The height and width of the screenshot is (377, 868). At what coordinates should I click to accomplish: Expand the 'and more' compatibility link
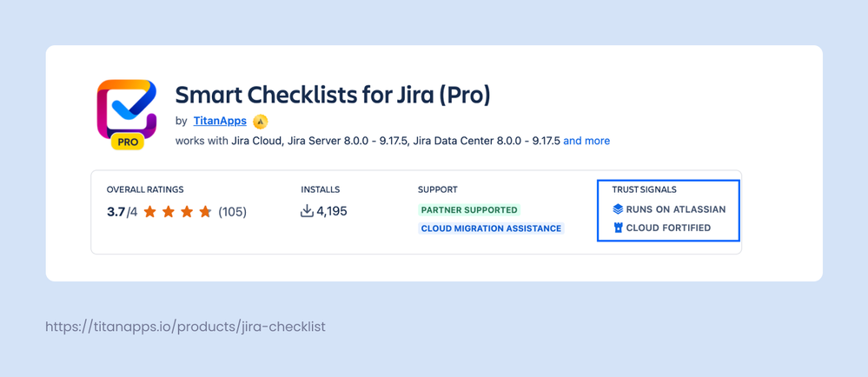(586, 141)
